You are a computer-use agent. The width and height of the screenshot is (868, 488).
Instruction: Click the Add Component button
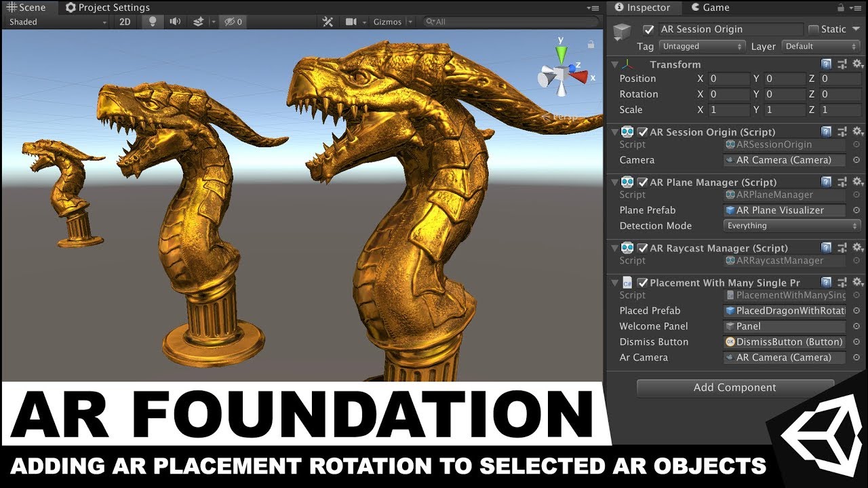tap(735, 388)
